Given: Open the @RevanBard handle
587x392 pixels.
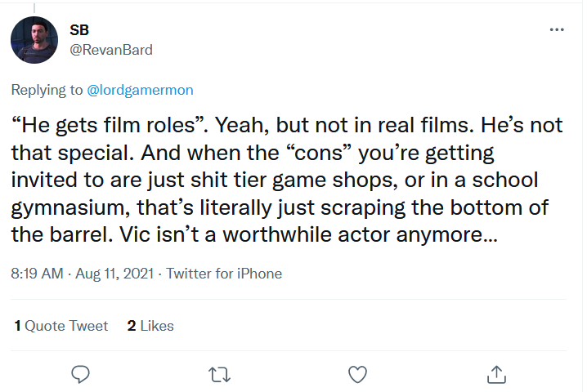Looking at the screenshot, I should (111, 50).
